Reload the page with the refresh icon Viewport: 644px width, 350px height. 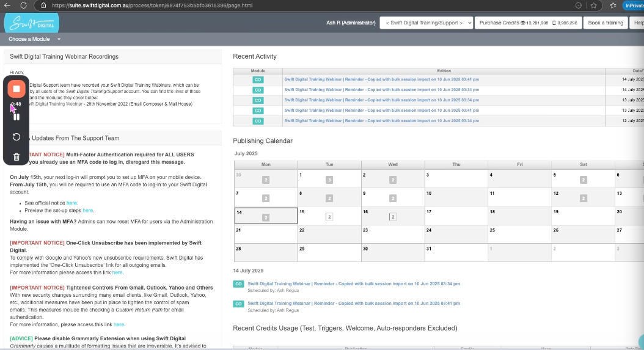pos(23,5)
